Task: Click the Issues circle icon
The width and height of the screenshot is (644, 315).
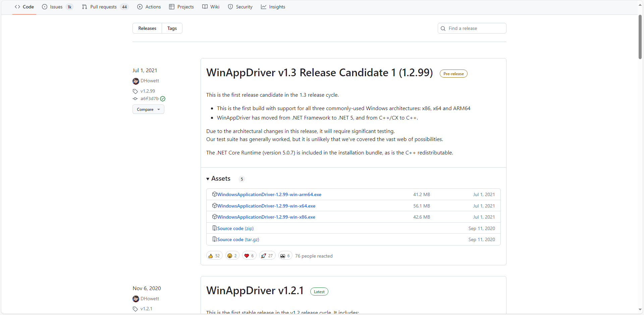Action: point(45,7)
